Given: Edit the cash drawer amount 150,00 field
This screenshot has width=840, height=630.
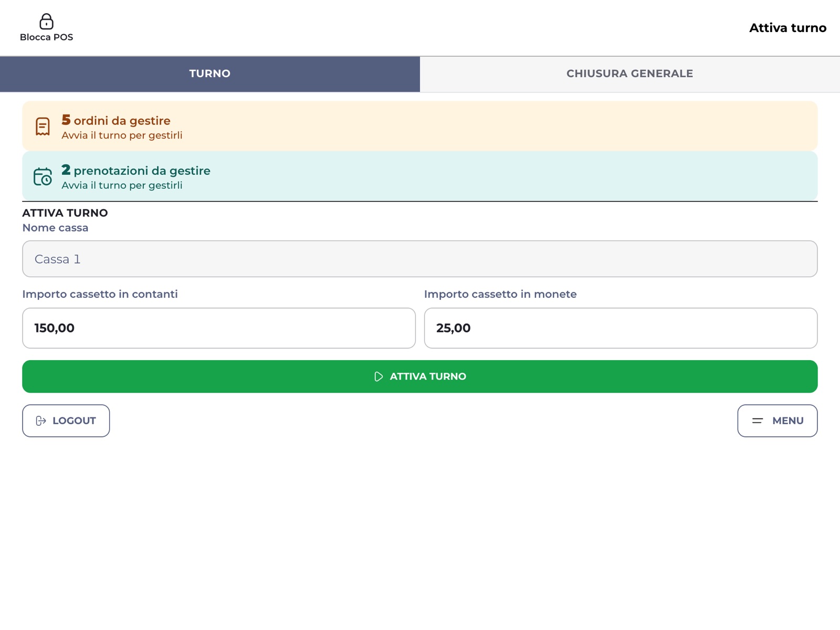Looking at the screenshot, I should coord(219,328).
